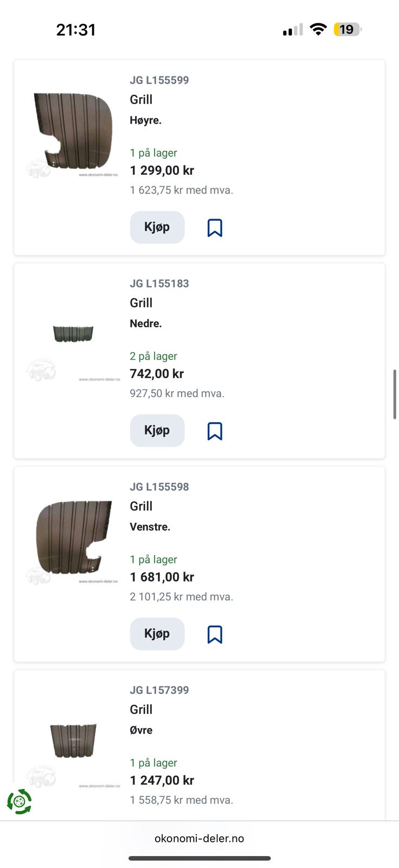This screenshot has width=399, height=868.
Task: Bookmark the JG L155183 lower grill
Action: [x=215, y=431]
